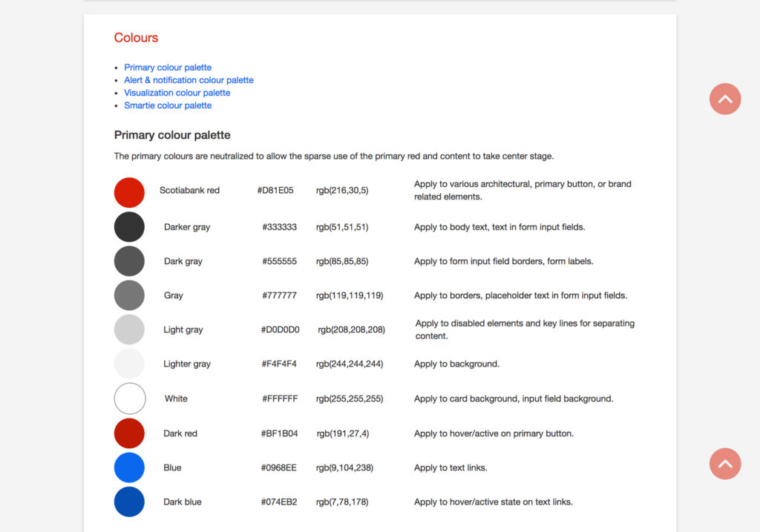Open the Visualization colour palette link
Image resolution: width=760 pixels, height=532 pixels.
tap(177, 92)
